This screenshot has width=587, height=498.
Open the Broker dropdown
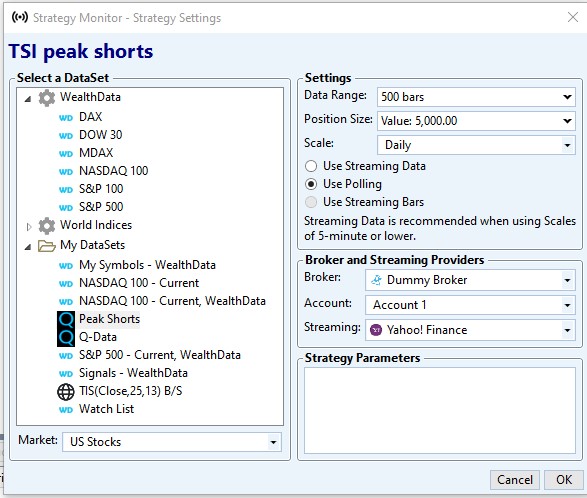[567, 280]
